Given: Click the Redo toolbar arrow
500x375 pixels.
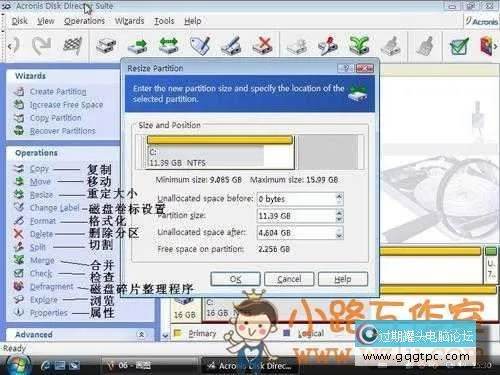Looking at the screenshot, I should click(41, 45).
